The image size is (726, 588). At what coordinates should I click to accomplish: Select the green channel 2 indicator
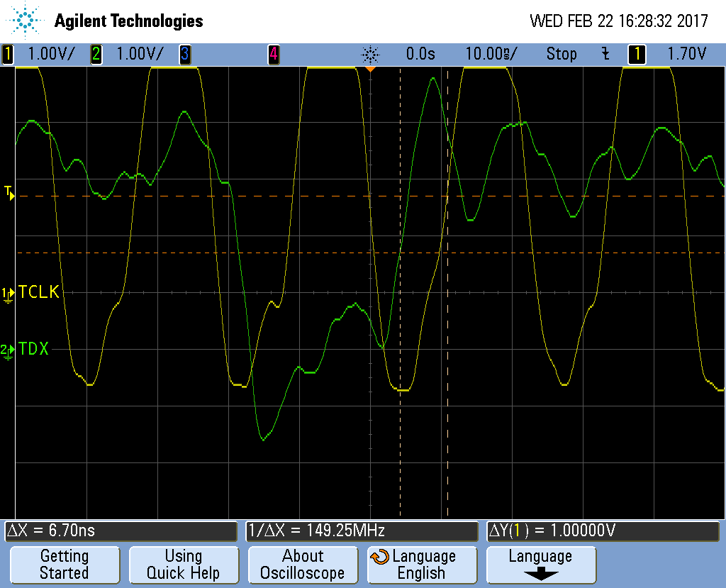point(96,54)
